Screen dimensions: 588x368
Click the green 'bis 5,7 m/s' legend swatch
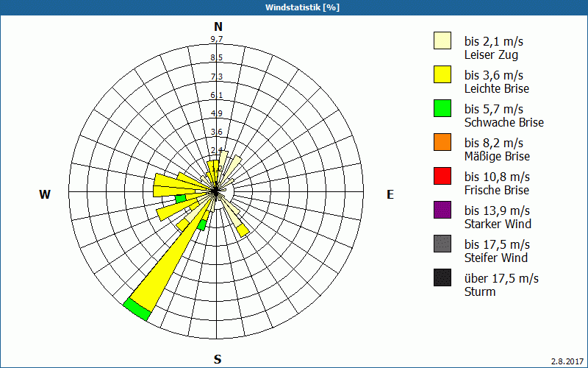(x=442, y=108)
